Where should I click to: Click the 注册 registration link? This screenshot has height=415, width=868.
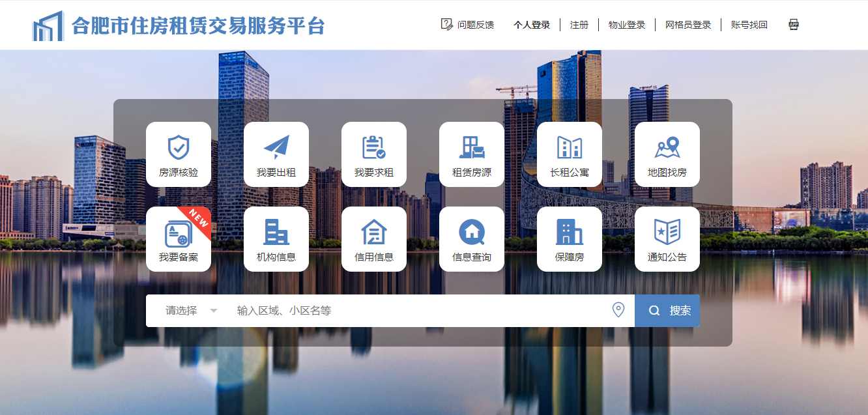click(579, 24)
